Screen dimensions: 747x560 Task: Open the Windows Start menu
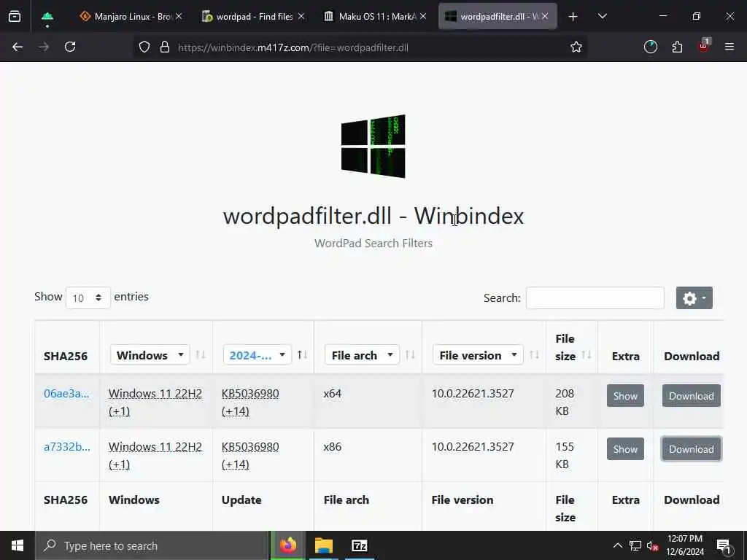[x=18, y=545]
